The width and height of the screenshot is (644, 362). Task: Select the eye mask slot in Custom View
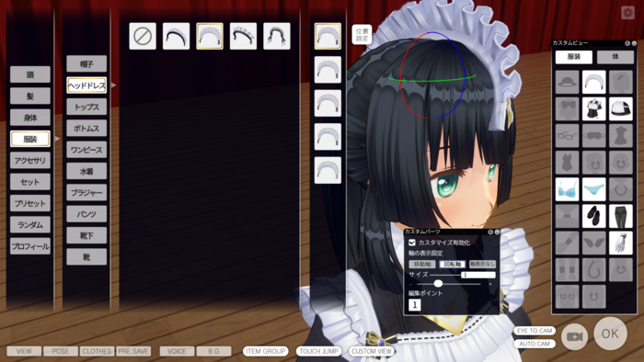coord(594,136)
